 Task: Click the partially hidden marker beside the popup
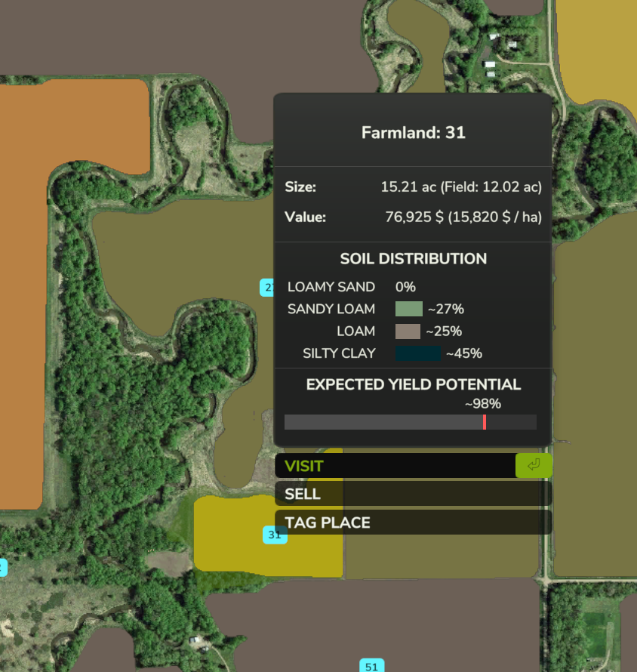[x=267, y=287]
